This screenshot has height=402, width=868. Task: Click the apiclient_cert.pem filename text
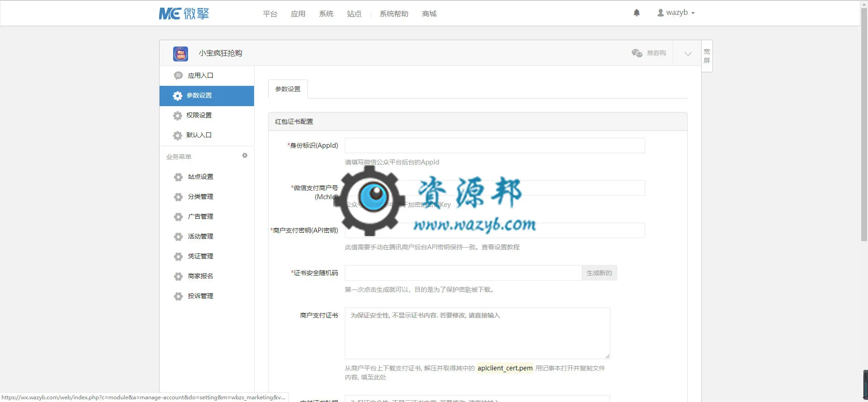[x=505, y=368]
